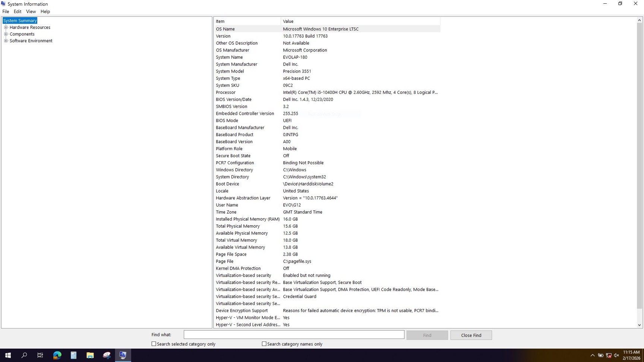Expand the Components tree node
644x362 pixels.
point(6,34)
